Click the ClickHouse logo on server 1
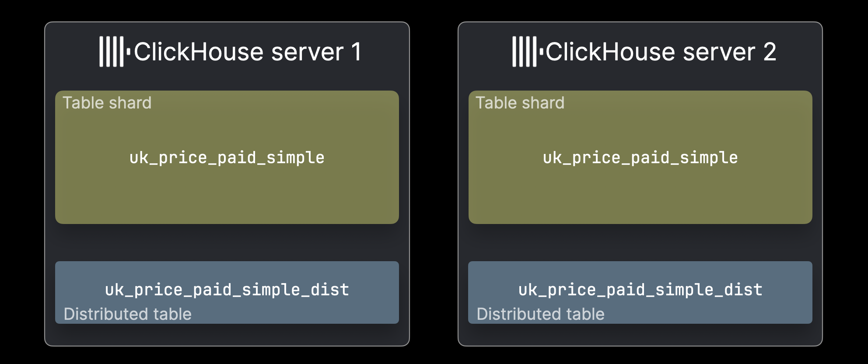 114,52
